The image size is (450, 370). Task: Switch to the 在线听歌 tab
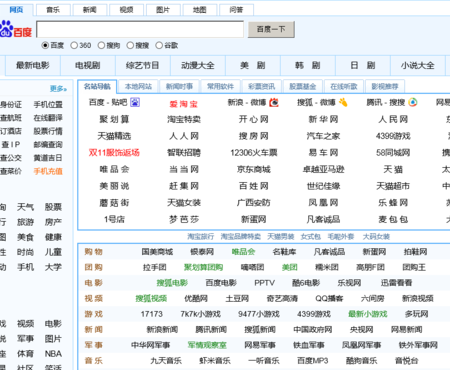pos(344,87)
